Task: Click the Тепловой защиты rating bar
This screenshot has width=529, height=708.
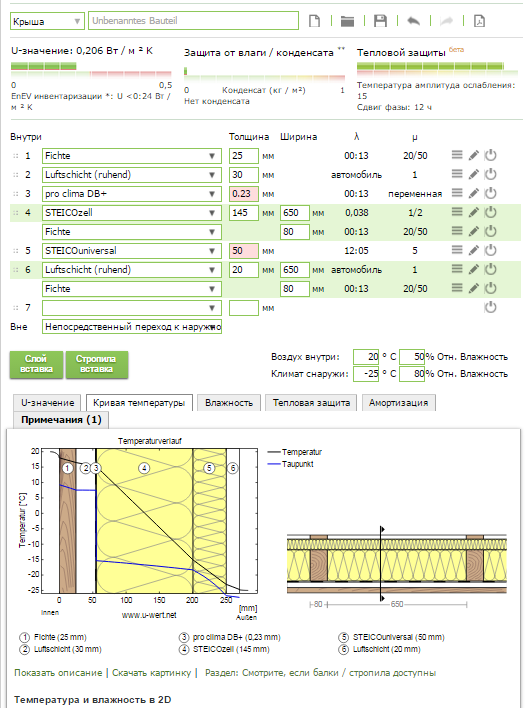Action: pos(437,69)
